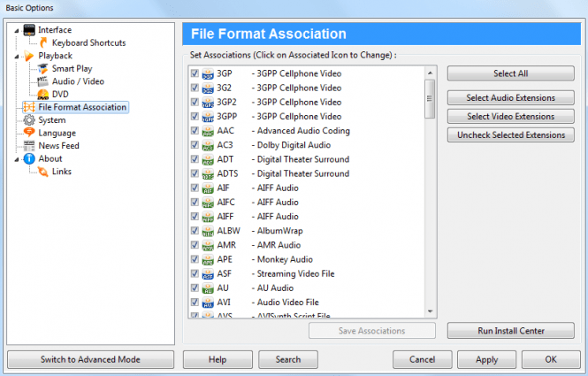The width and height of the screenshot is (588, 376).
Task: Toggle the APE extension checkbox
Action: pos(195,259)
